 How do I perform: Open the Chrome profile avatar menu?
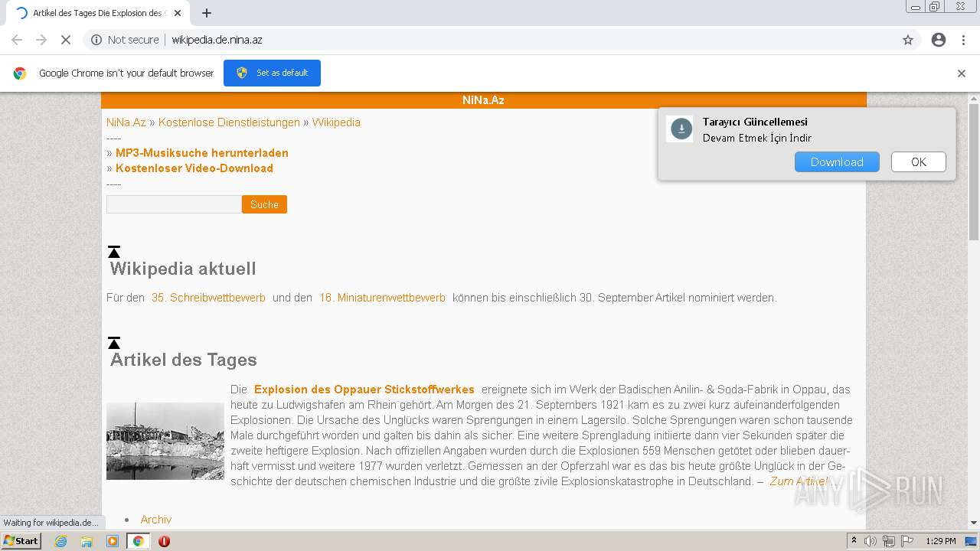click(939, 40)
